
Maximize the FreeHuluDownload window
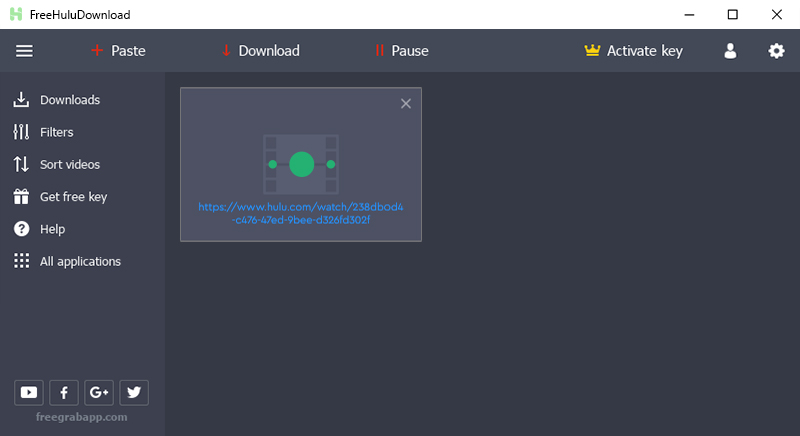(x=733, y=14)
